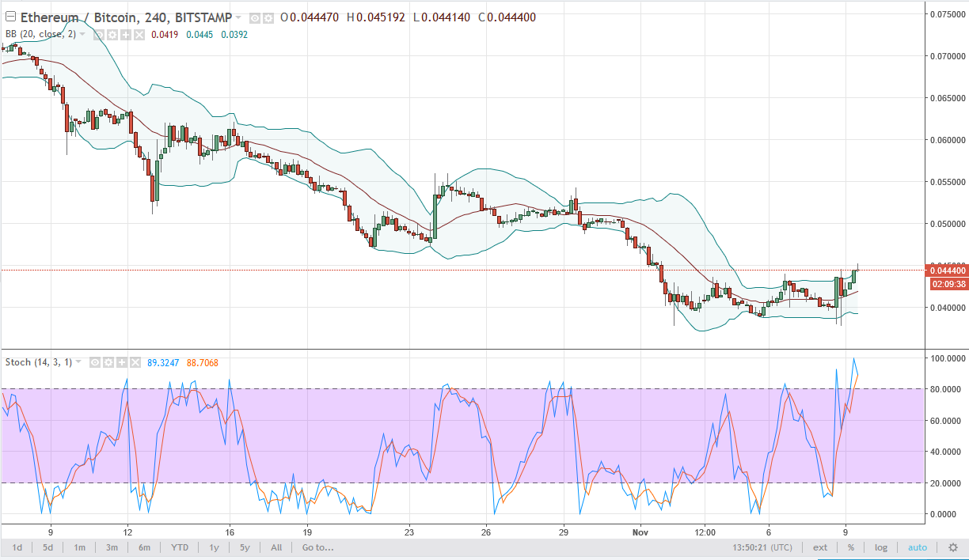Remove the BB indicator with X icon
This screenshot has width=969, height=560.
(140, 35)
